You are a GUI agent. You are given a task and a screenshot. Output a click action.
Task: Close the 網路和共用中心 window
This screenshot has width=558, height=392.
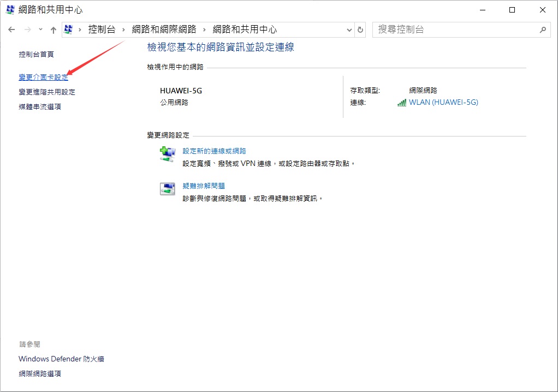pos(542,10)
